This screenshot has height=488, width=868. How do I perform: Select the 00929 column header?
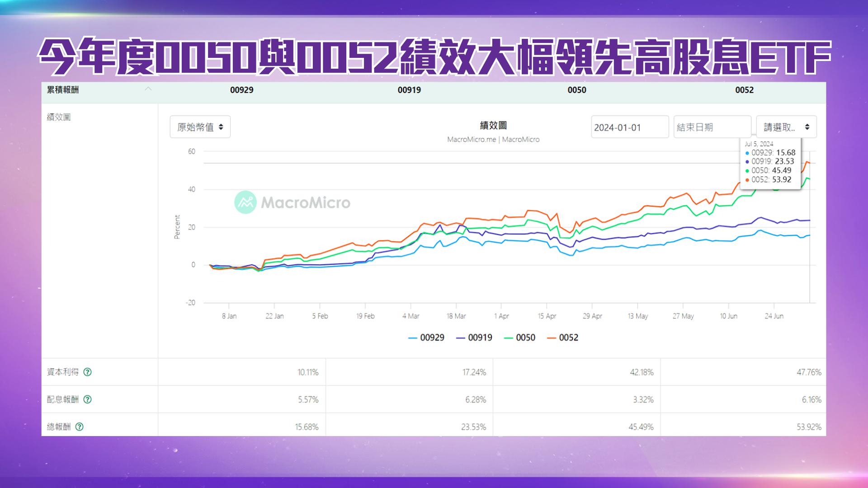241,90
